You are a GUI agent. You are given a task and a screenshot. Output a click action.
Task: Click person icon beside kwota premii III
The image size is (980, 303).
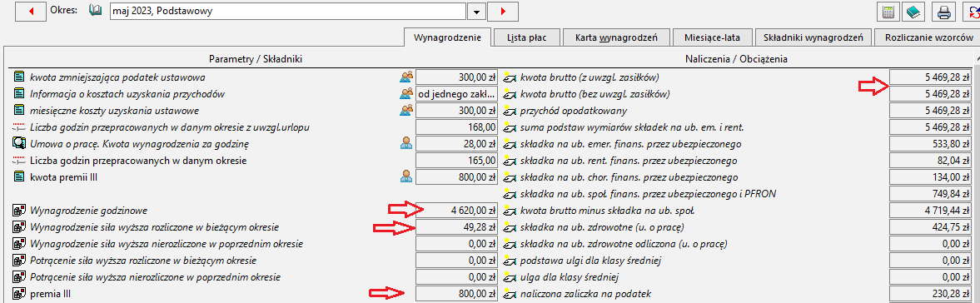[406, 176]
